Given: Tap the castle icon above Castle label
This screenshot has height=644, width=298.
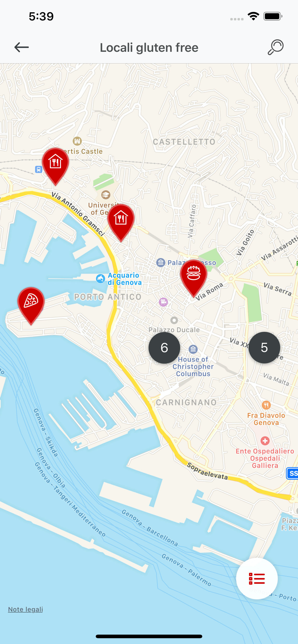Looking at the screenshot, I should pyautogui.click(x=77, y=141).
